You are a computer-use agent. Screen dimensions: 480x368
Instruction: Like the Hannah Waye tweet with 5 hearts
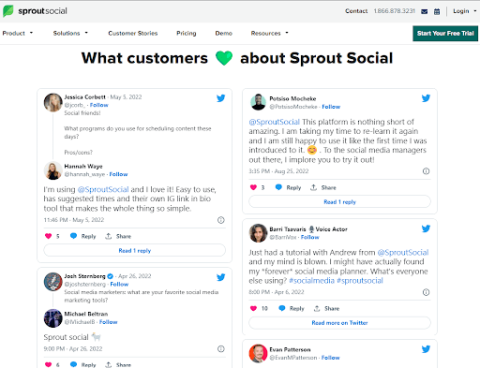coord(48,236)
